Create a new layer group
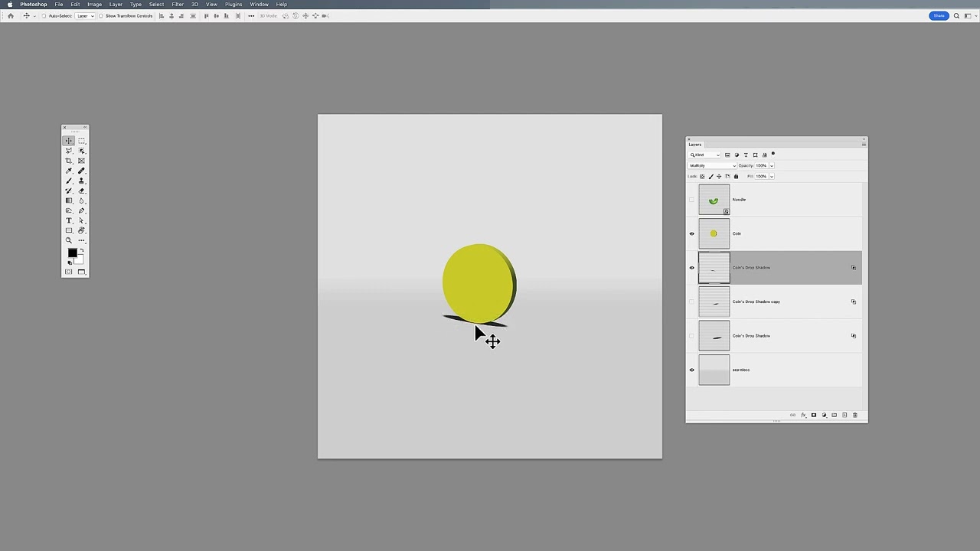Screen dimensions: 980x551 (x=835, y=415)
